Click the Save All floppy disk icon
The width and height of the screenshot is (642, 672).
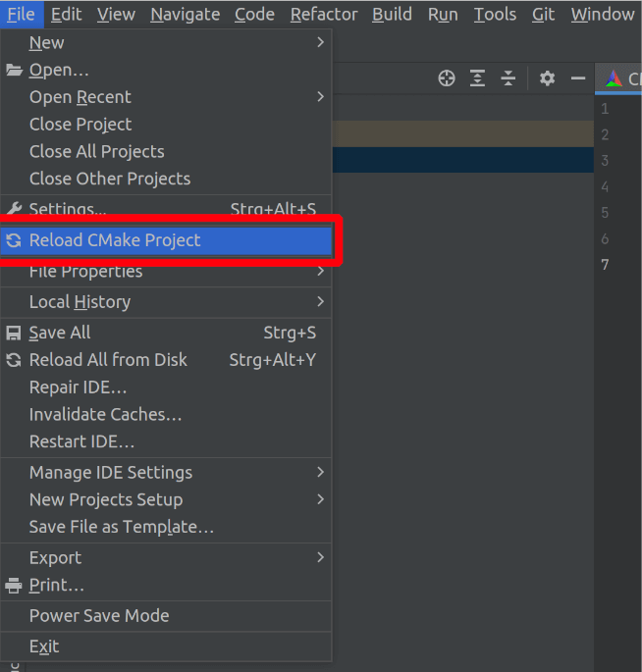pyautogui.click(x=14, y=333)
